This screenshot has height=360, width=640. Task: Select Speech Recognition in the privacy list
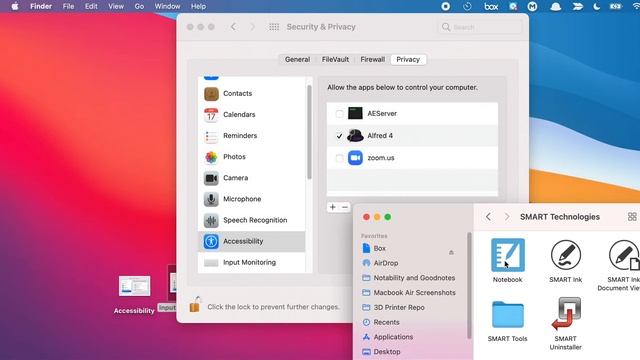coord(251,220)
